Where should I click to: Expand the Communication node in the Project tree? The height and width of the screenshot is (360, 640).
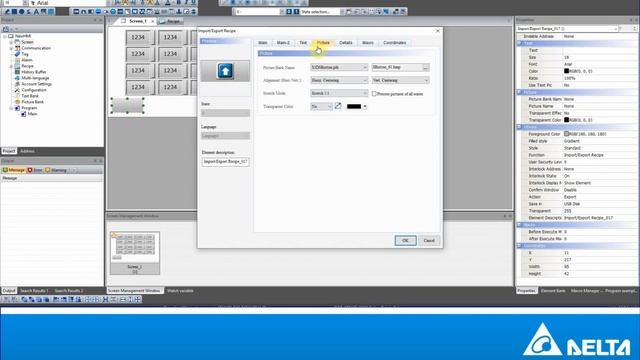11,48
